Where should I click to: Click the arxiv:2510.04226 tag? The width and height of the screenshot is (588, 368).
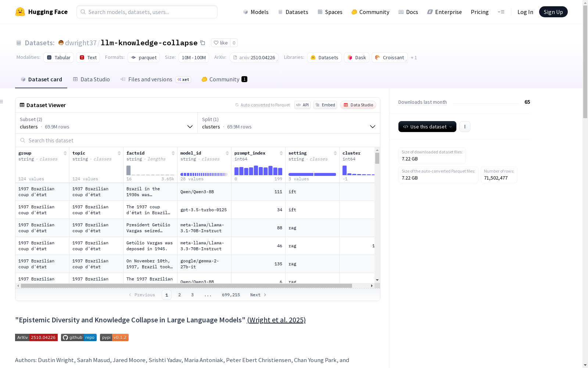[254, 57]
